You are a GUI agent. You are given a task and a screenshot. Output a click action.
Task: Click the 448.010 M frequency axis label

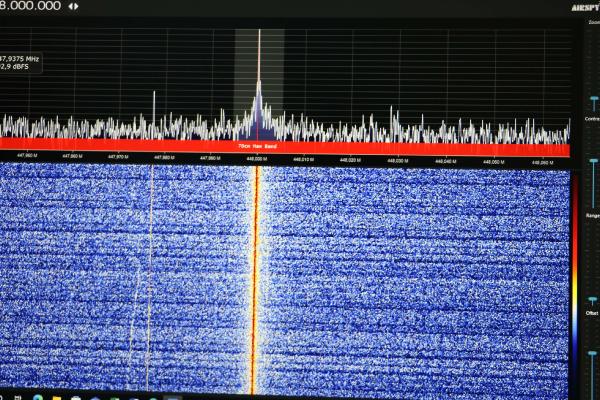(x=304, y=158)
